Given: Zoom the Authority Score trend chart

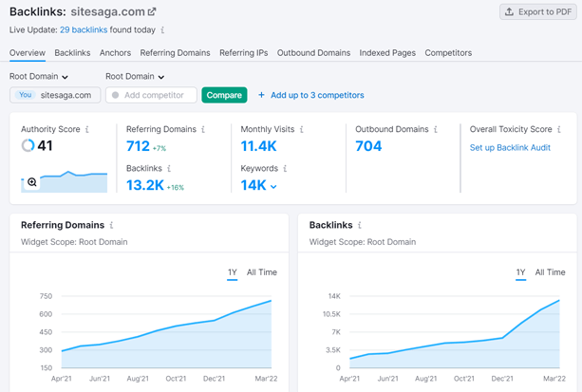Looking at the screenshot, I should tap(32, 182).
